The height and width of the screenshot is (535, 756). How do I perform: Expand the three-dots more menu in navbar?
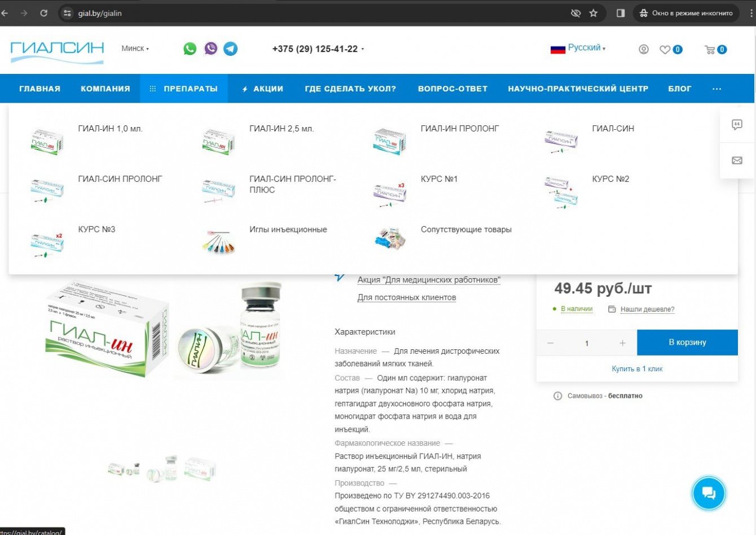pyautogui.click(x=717, y=89)
